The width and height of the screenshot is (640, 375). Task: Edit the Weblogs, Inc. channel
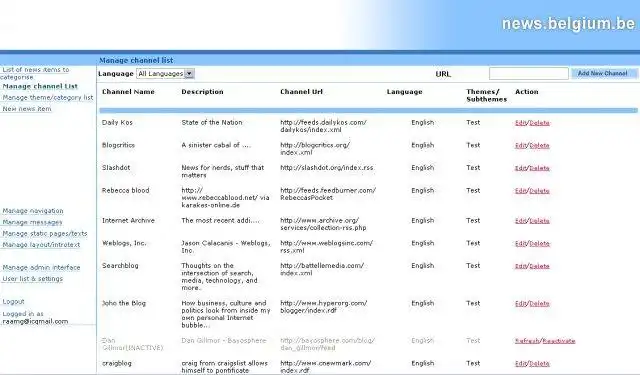click(x=520, y=244)
